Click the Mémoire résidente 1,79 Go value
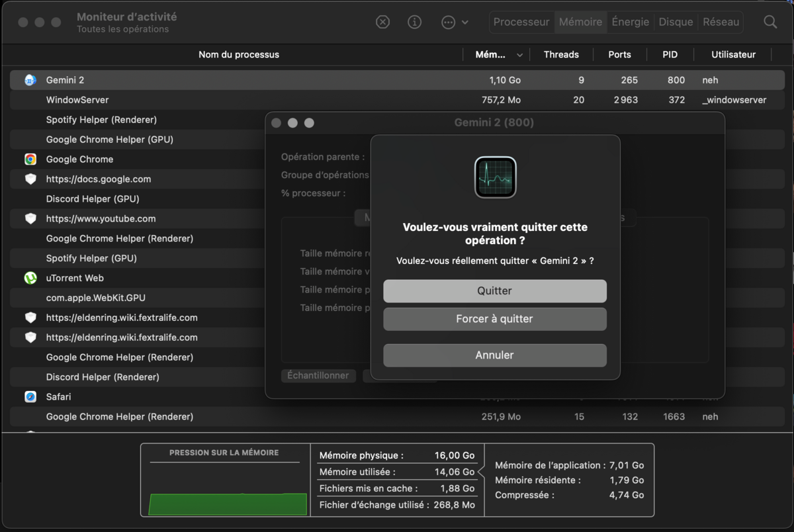This screenshot has width=794, height=532. pos(627,480)
